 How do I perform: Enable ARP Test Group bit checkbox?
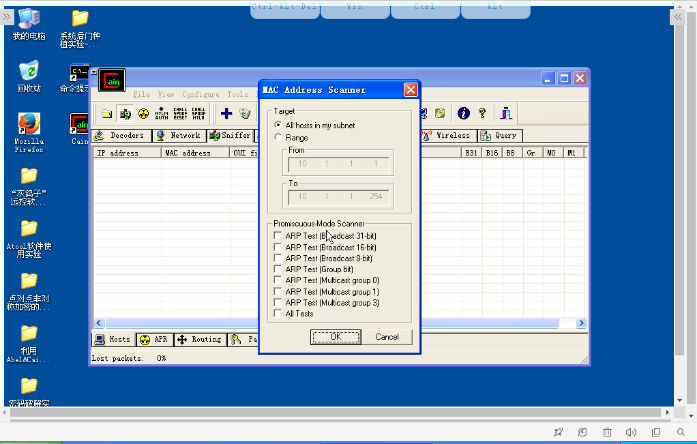(278, 269)
